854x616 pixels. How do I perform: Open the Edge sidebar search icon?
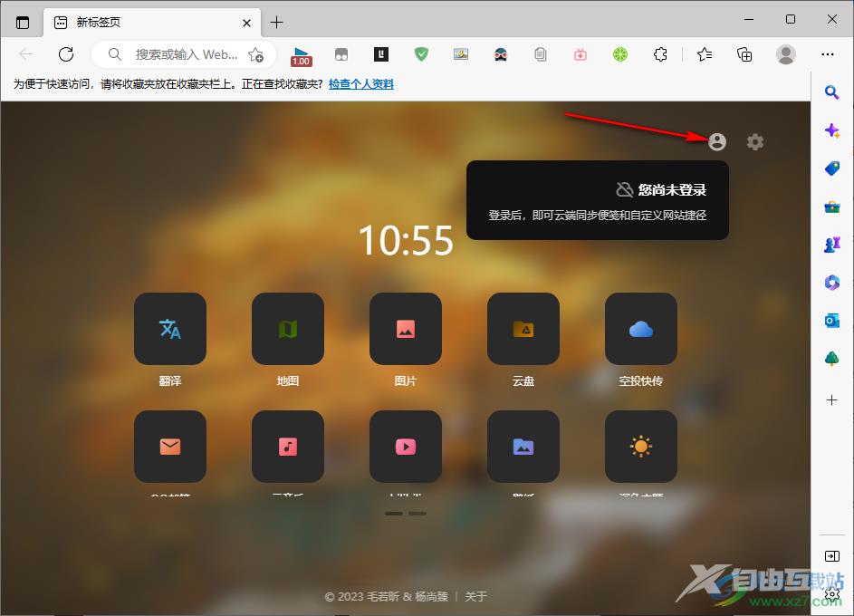tap(831, 92)
